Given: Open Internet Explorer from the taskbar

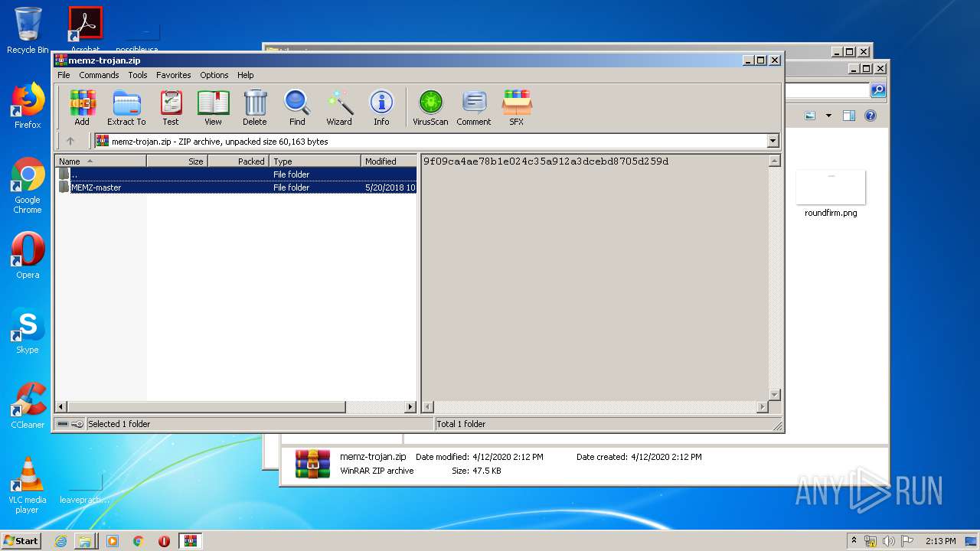Looking at the screenshot, I should pos(60,540).
